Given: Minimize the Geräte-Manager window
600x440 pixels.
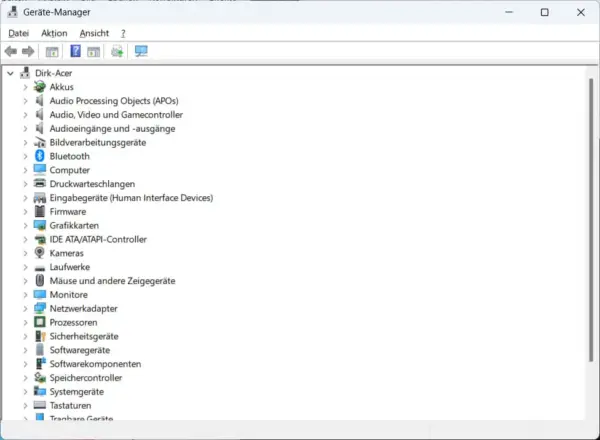Looking at the screenshot, I should (x=509, y=12).
